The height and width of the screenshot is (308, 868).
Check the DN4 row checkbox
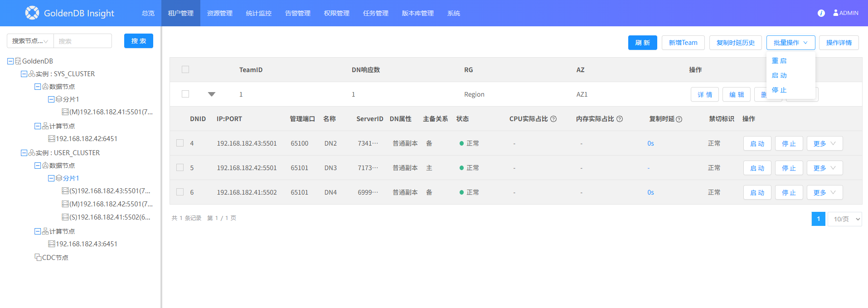pos(180,192)
